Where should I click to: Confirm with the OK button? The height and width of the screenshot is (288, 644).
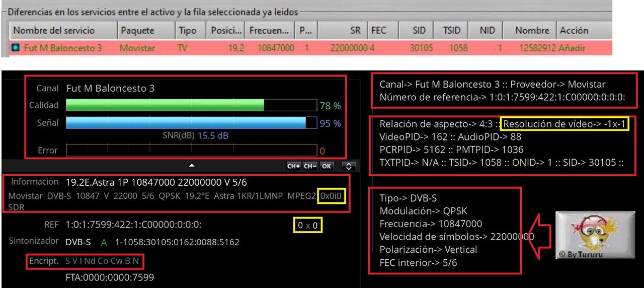(327, 166)
